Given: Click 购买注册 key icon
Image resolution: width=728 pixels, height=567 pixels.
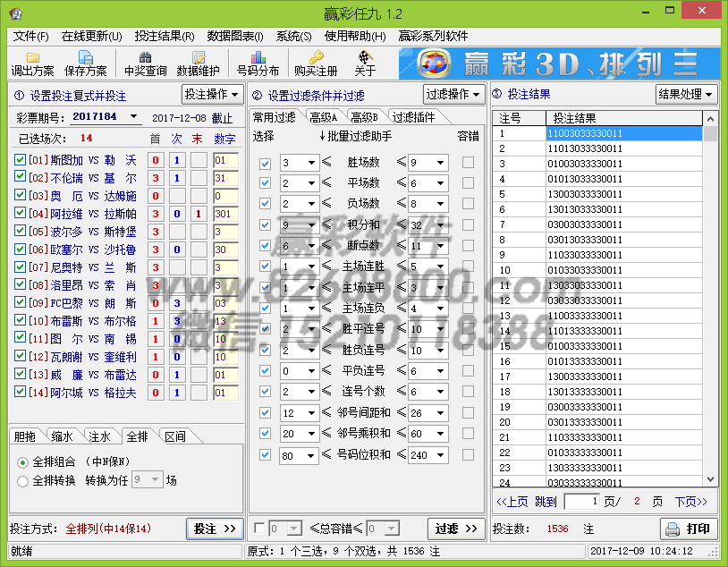Looking at the screenshot, I should (x=317, y=57).
